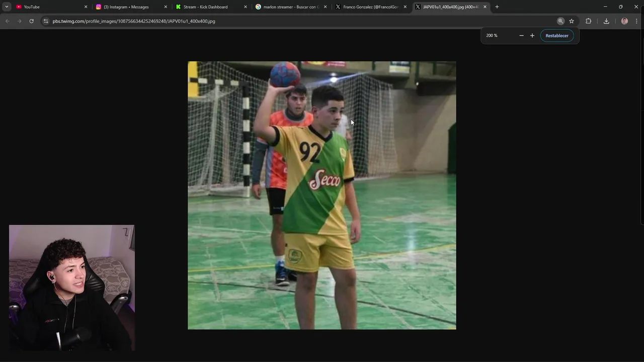This screenshot has width=644, height=362.
Task: Click the zoom magnifier icon in address bar
Action: tap(560, 21)
